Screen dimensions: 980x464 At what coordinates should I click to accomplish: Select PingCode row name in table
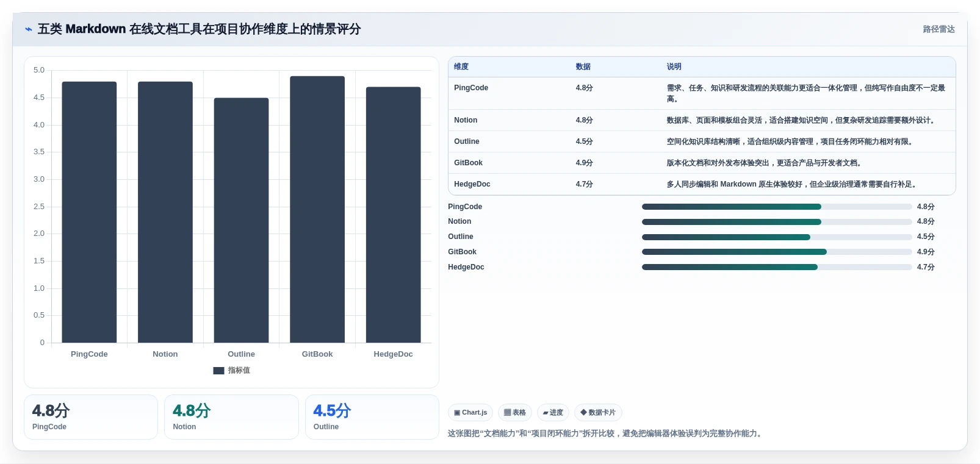pos(471,88)
